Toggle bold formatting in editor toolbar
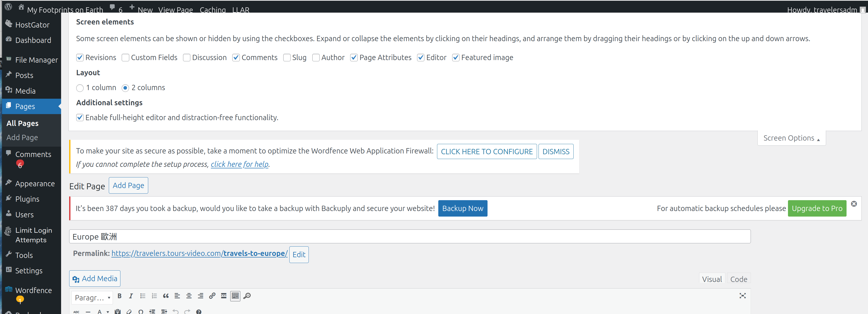This screenshot has height=314, width=868. pyautogui.click(x=119, y=296)
